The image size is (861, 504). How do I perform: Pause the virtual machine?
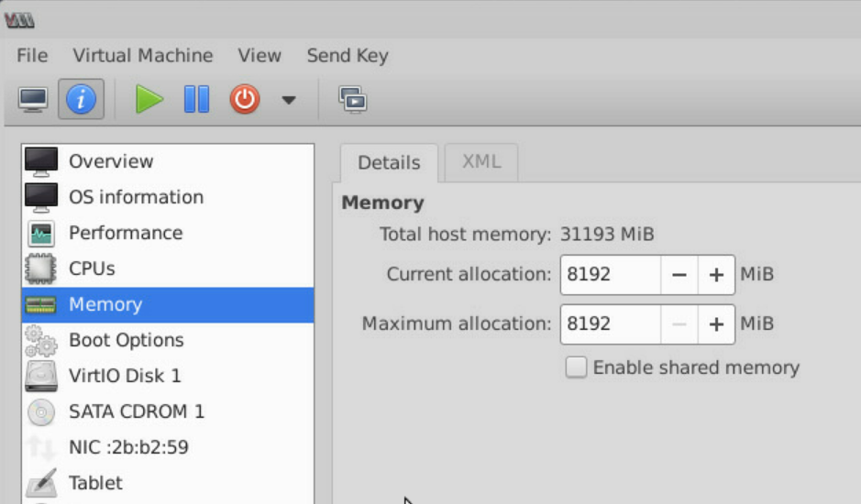[196, 99]
